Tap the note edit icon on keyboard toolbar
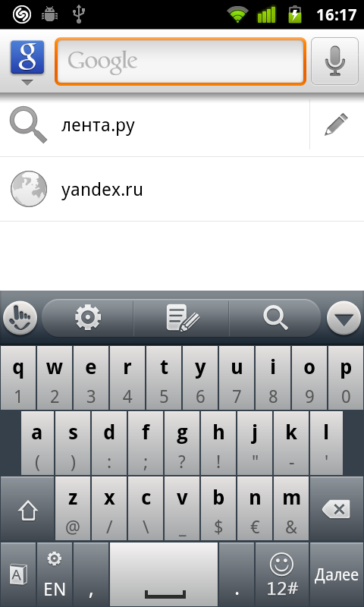This screenshot has height=607, width=364. 182,318
